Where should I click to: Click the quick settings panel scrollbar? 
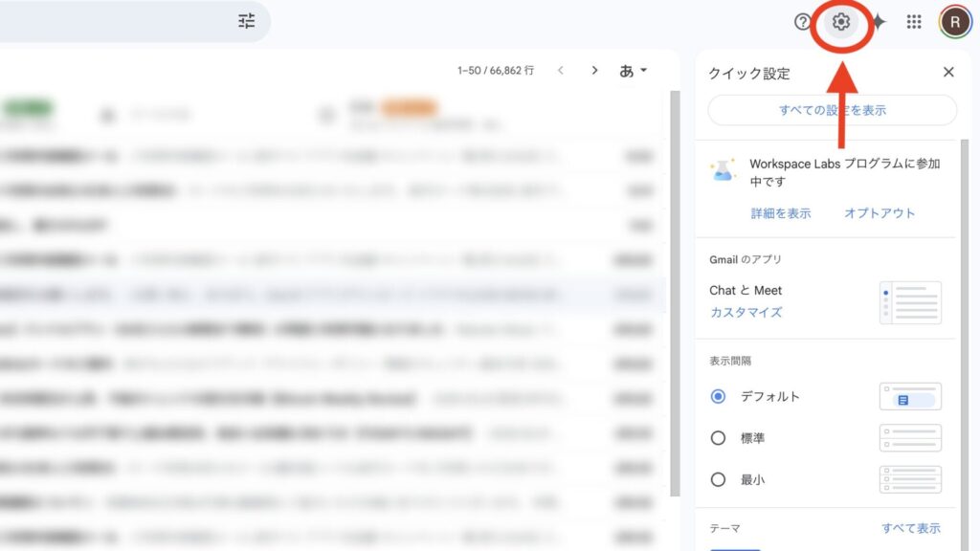[961, 287]
